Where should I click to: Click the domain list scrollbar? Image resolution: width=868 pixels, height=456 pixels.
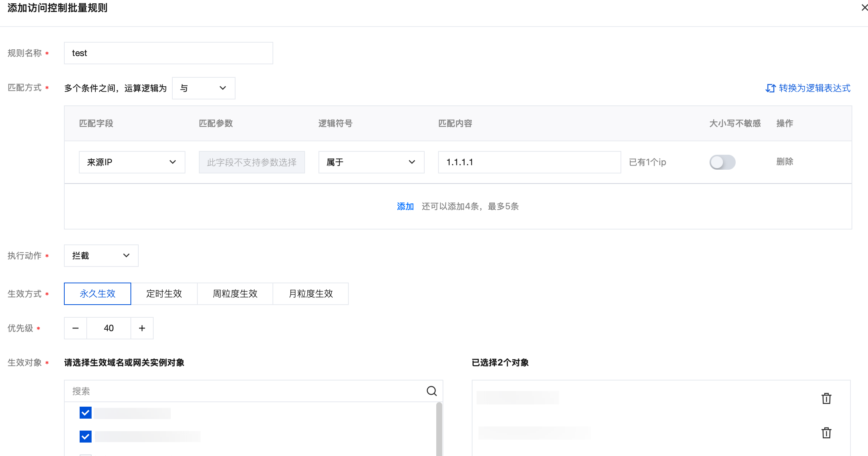coord(439,429)
